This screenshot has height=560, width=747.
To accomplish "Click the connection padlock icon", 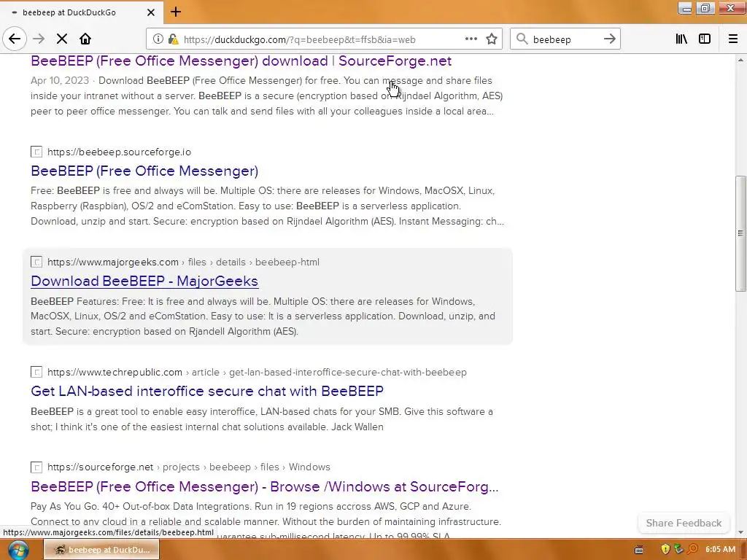I will 172,39.
